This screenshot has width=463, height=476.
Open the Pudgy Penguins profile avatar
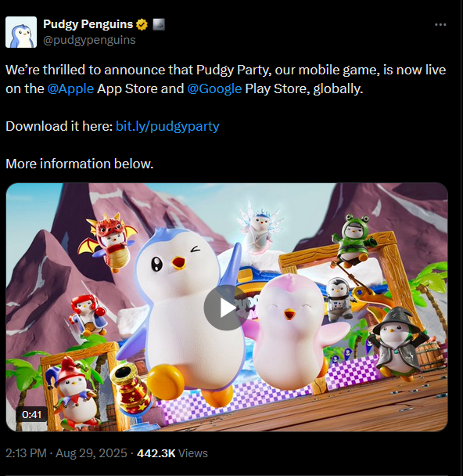click(21, 32)
